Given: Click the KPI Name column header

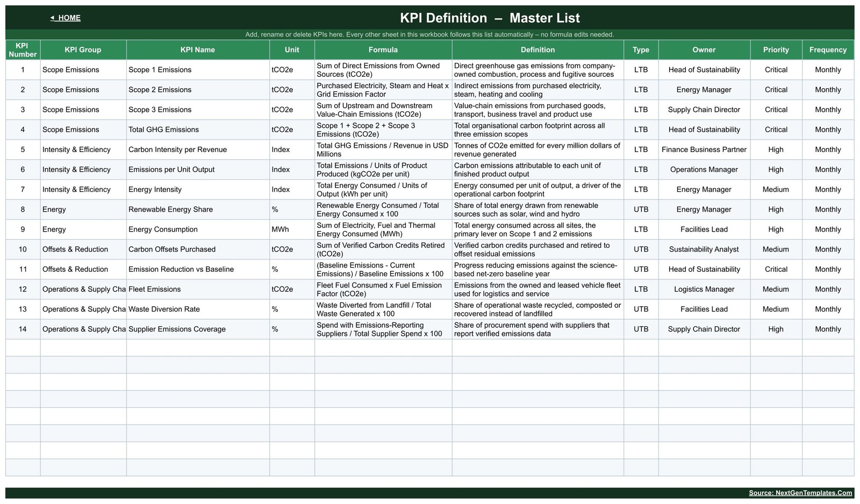Looking at the screenshot, I should 198,50.
